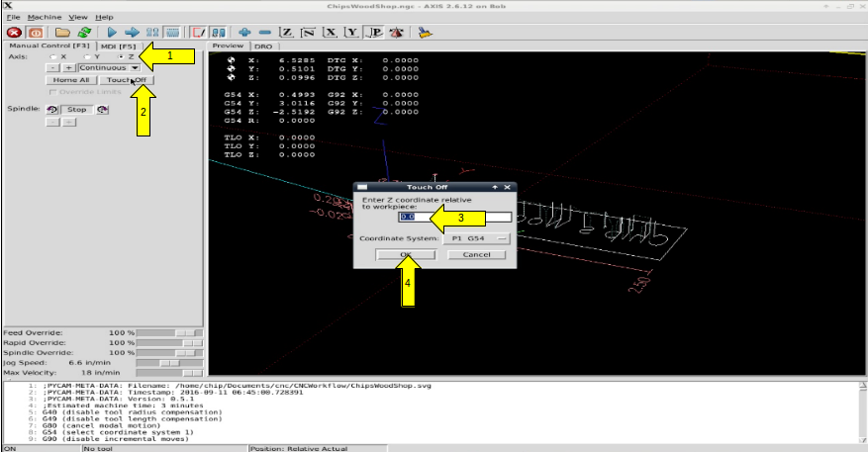Open the Coordinate System P1 G54 dropdown

point(476,238)
